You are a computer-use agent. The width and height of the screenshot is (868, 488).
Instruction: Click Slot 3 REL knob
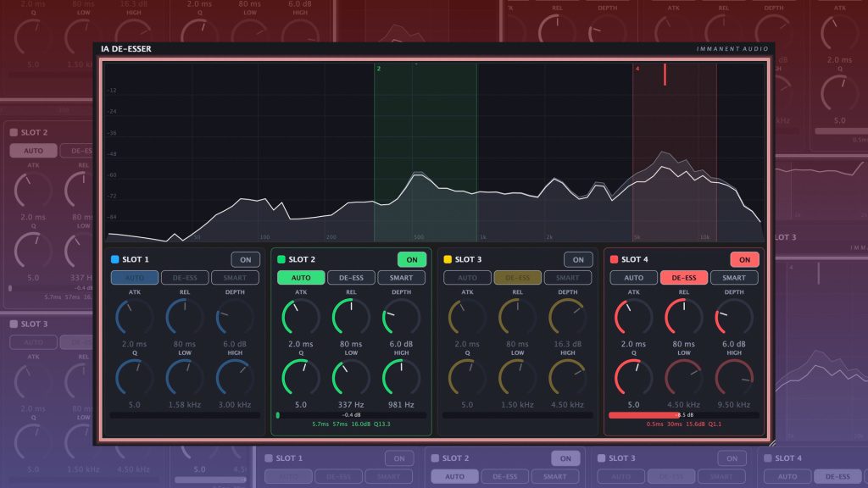(x=518, y=317)
